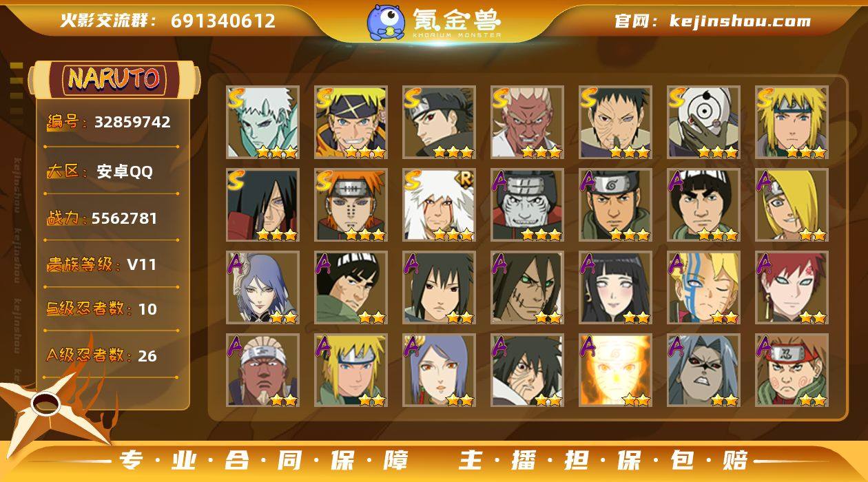Click the shuriken star decoration icon
868x482 pixels.
tap(47, 408)
